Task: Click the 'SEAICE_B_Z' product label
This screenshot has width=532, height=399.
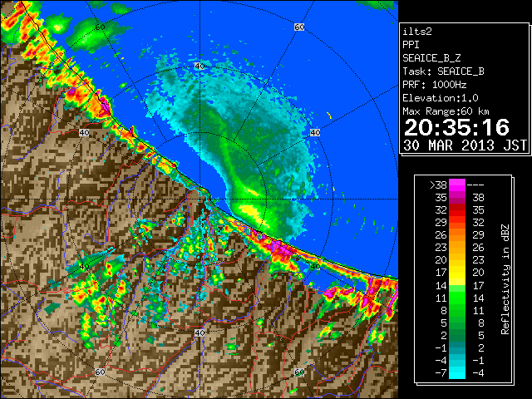Action: 431,58
